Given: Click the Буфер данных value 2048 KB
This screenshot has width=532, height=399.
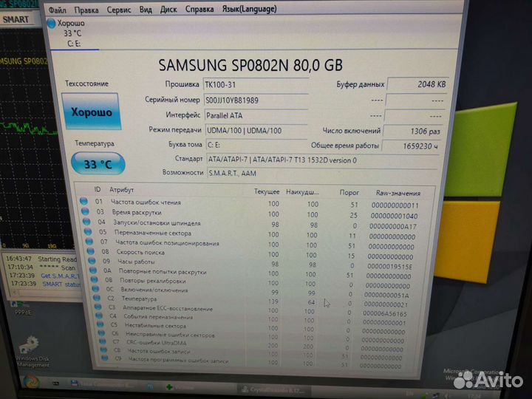Looking at the screenshot, I should click(417, 83).
